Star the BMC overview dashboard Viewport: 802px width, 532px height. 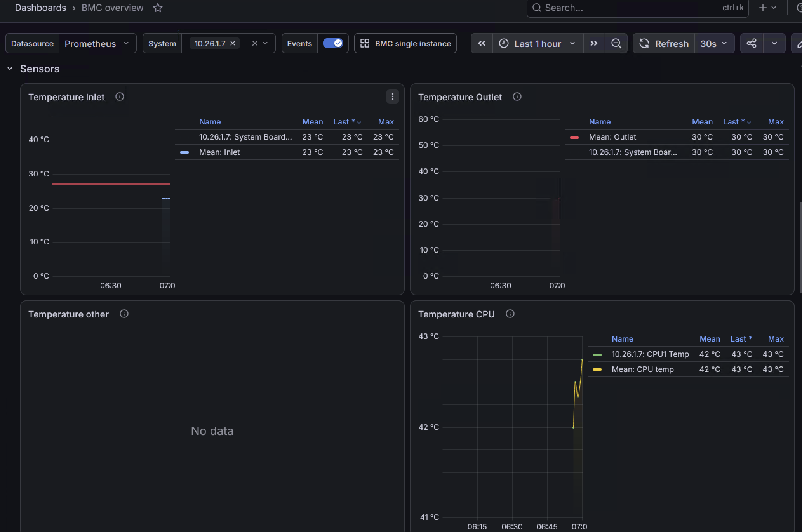(158, 8)
